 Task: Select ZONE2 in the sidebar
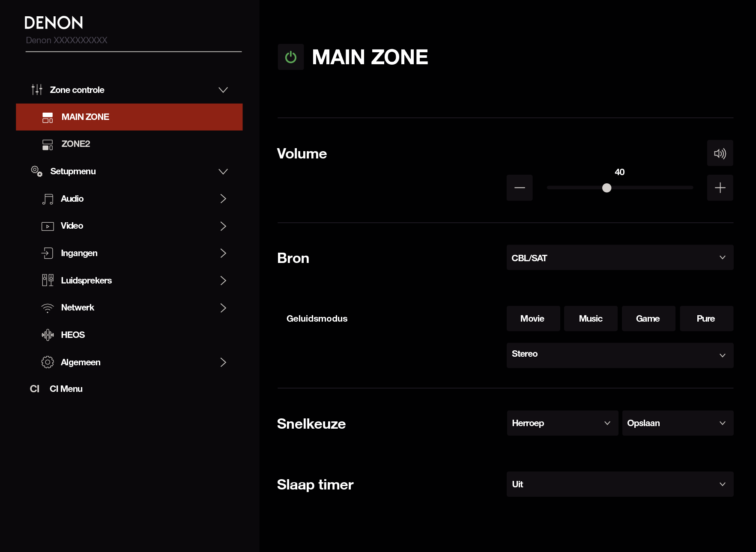[x=76, y=144]
